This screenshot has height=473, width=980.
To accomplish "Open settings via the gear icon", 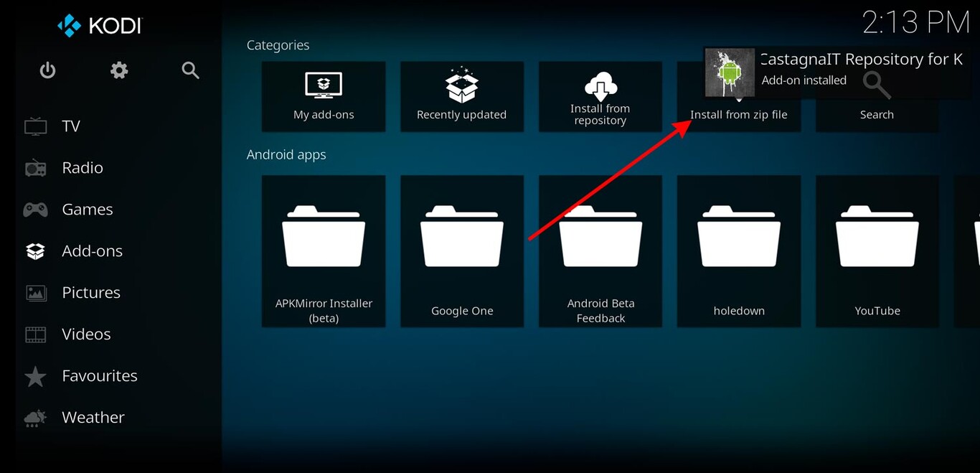I will tap(119, 70).
